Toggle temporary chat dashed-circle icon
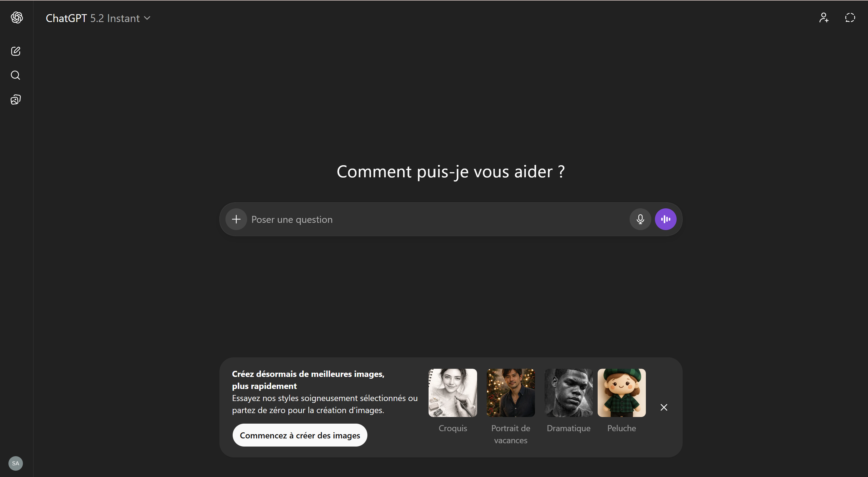The image size is (868, 477). [x=850, y=17]
